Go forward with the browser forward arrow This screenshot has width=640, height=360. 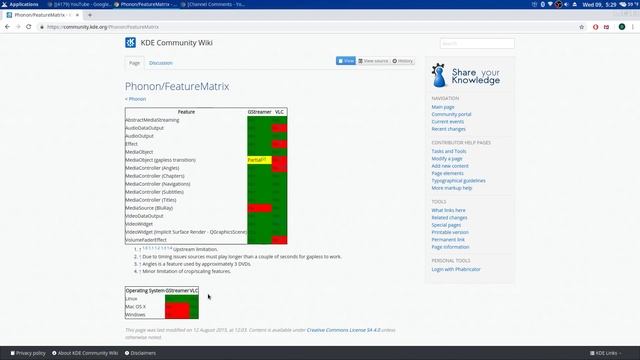[18, 27]
